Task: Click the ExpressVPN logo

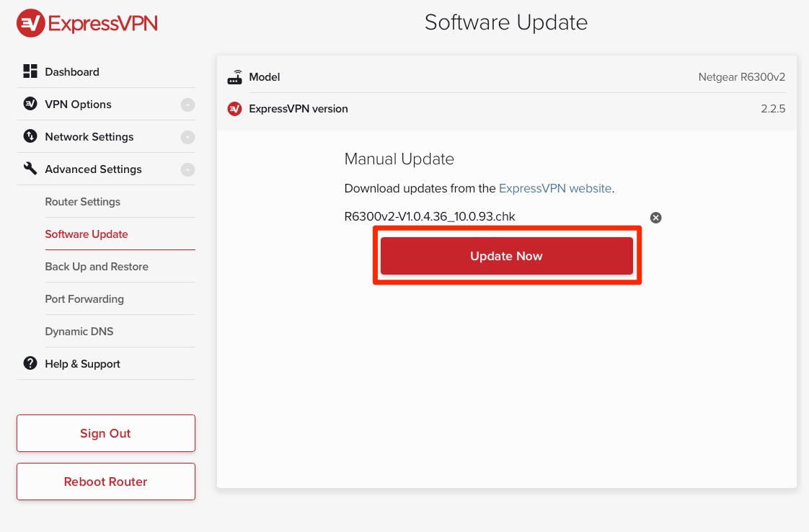Action: point(86,22)
